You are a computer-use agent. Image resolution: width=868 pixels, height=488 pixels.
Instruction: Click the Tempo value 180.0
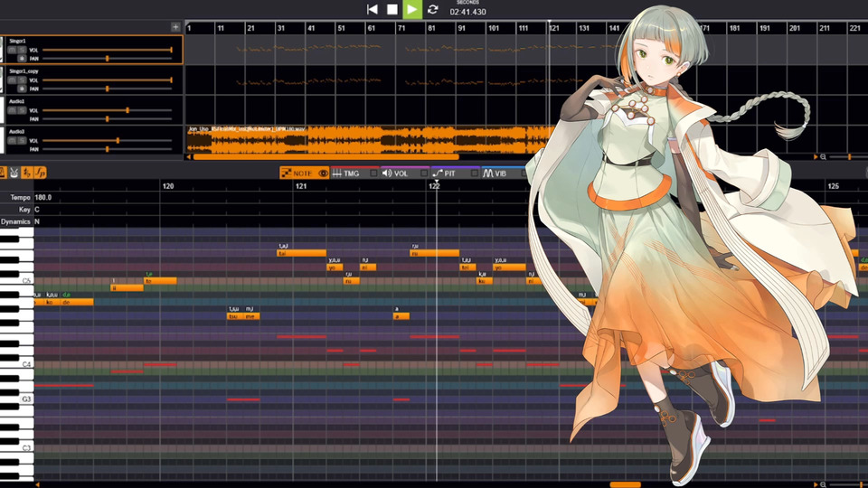coord(43,197)
